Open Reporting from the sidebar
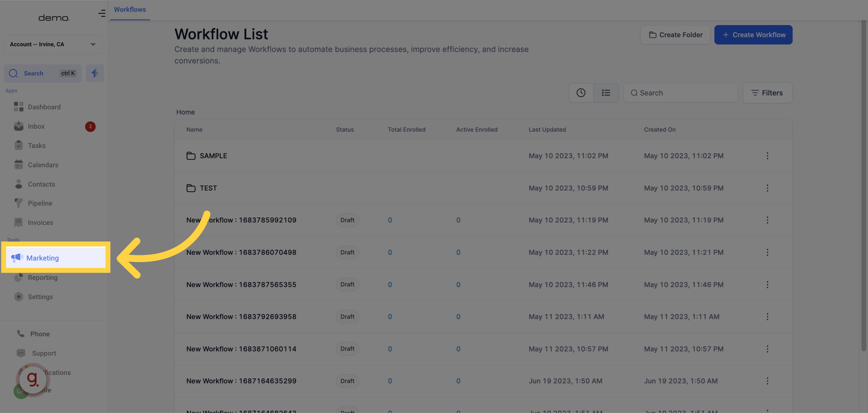Screen dimensions: 868x413 (x=36, y=277)
